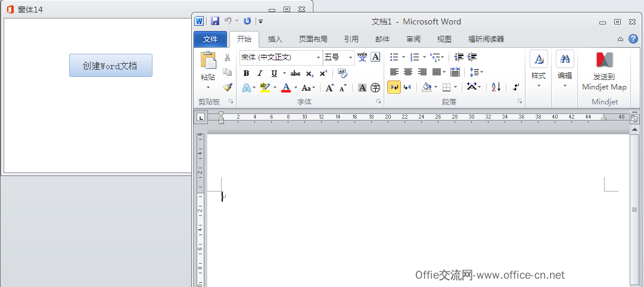This screenshot has height=287, width=644.
Task: Click the paragraph shading paint bucket
Action: 427,87
